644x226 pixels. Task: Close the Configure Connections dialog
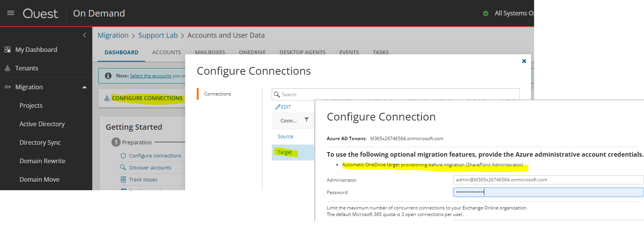[x=524, y=61]
